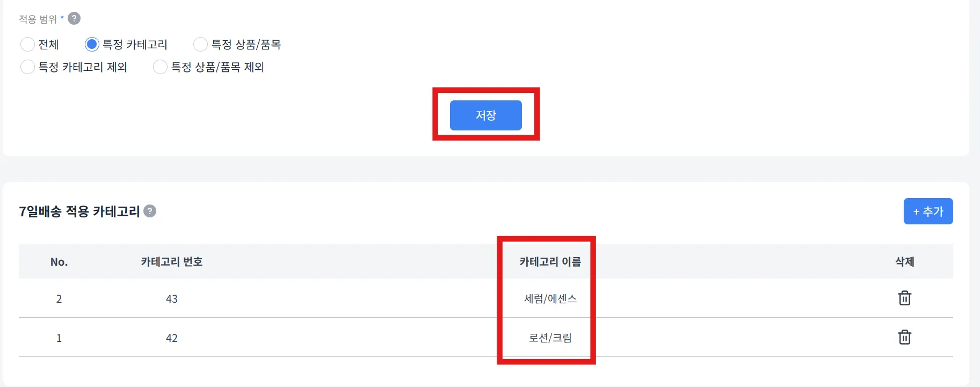Click the + 추가 button
Image resolution: width=980 pixels, height=387 pixels.
click(928, 211)
